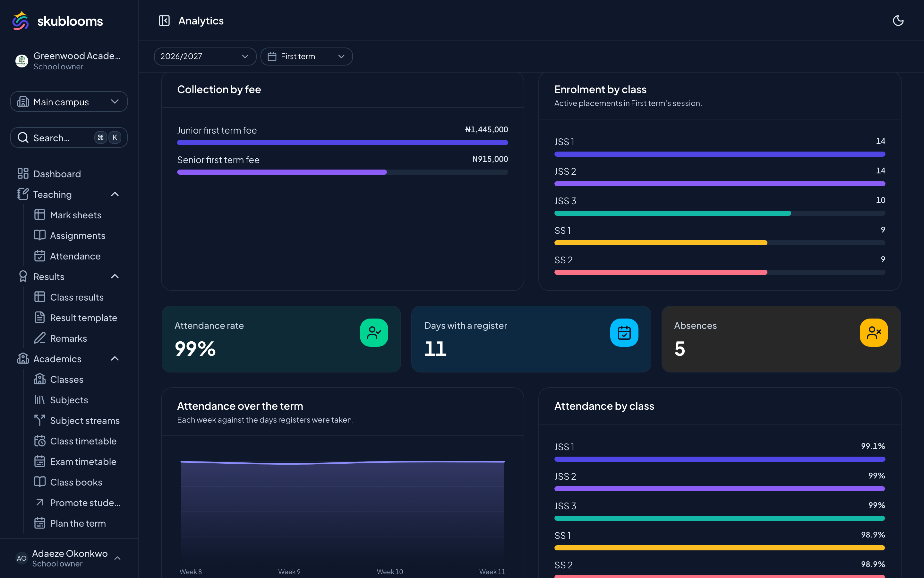The image size is (924, 578).
Task: Open Promote students page
Action: (x=85, y=503)
